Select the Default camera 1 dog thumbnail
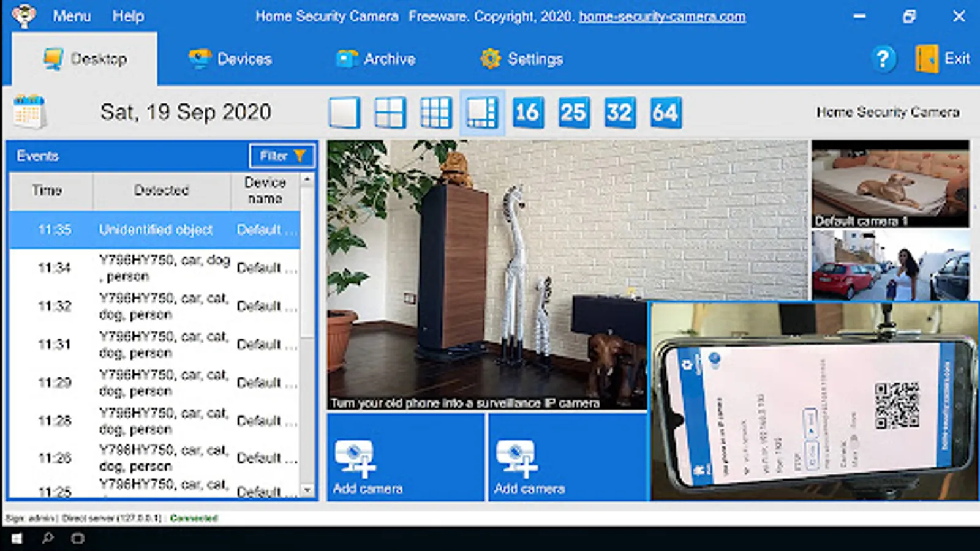This screenshot has width=980, height=551. pos(891,184)
